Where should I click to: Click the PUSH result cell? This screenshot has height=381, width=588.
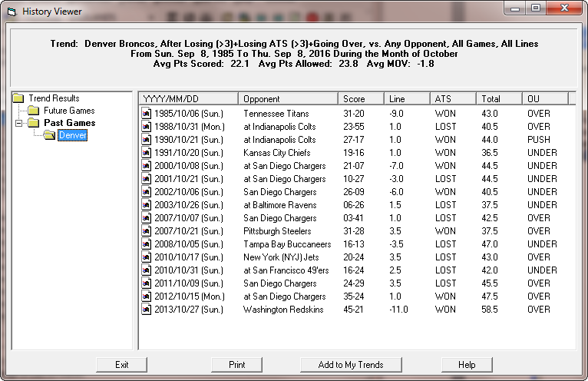(x=539, y=140)
